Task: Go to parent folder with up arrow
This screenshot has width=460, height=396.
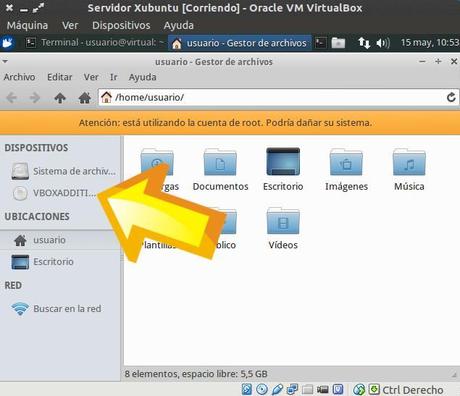Action: tap(60, 98)
